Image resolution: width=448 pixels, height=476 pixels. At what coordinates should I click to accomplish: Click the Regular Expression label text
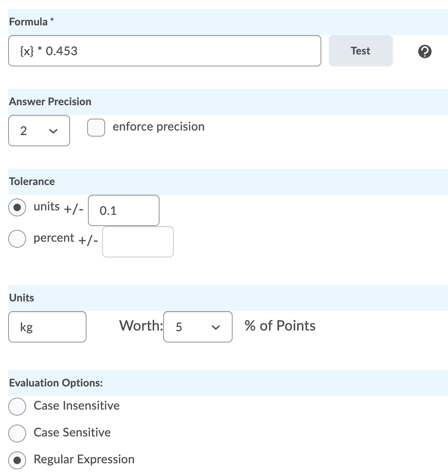click(x=84, y=459)
